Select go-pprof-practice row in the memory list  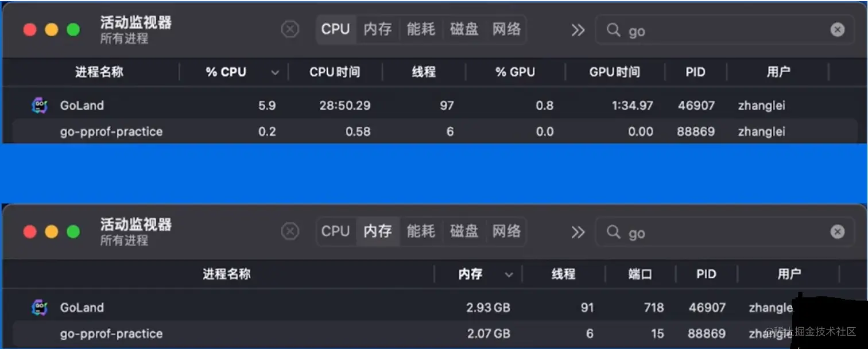click(111, 334)
